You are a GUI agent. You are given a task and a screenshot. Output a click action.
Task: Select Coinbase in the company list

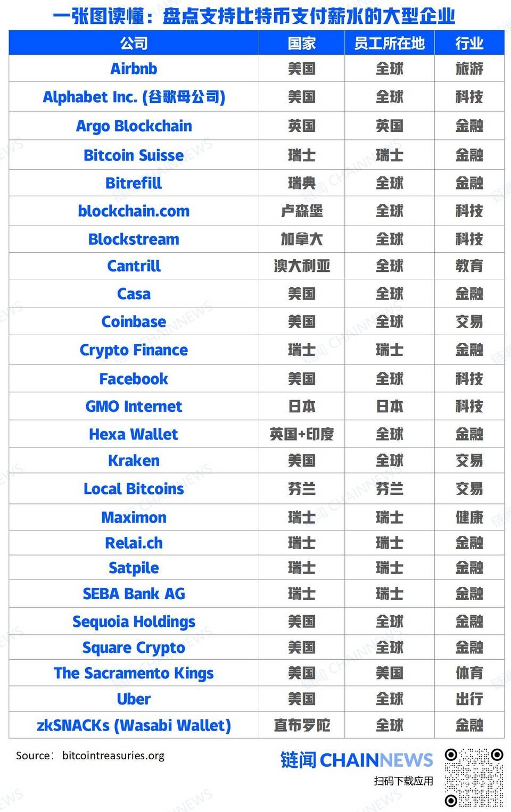pos(134,321)
